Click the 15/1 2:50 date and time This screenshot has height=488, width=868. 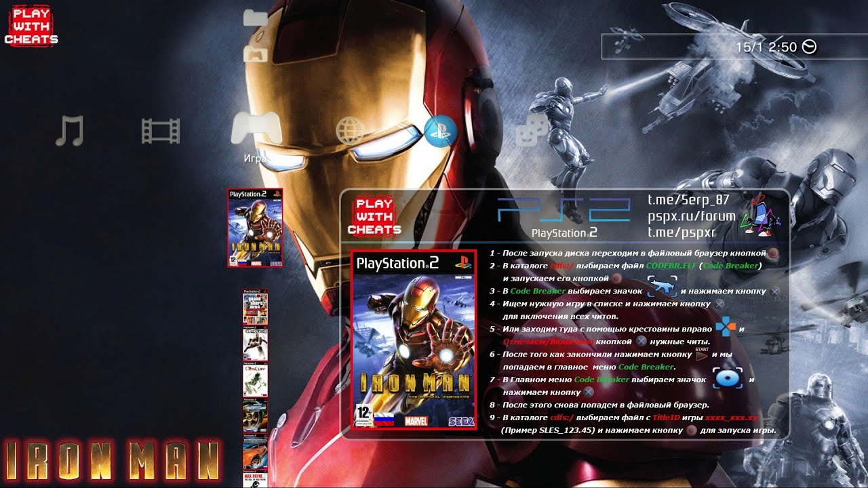pos(766,47)
